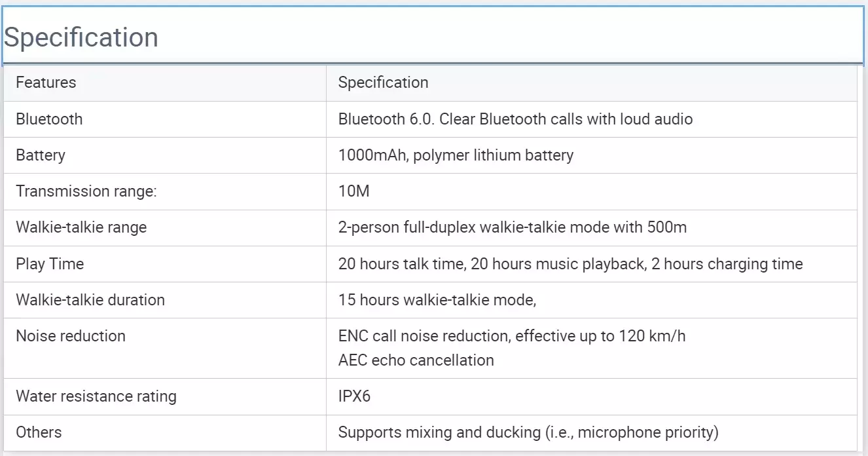Image resolution: width=868 pixels, height=456 pixels.
Task: Select the Noise reduction label
Action: (71, 336)
